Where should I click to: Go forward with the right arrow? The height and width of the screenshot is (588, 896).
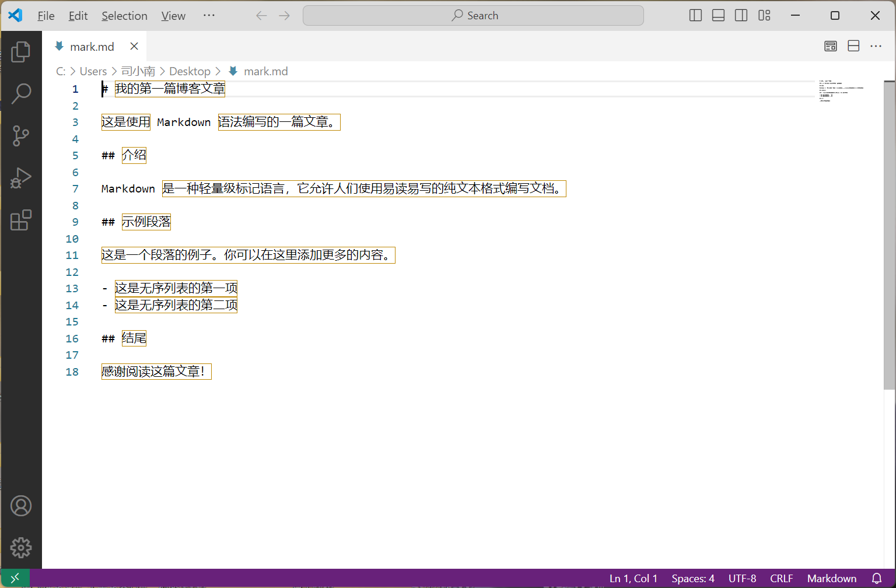(x=284, y=16)
